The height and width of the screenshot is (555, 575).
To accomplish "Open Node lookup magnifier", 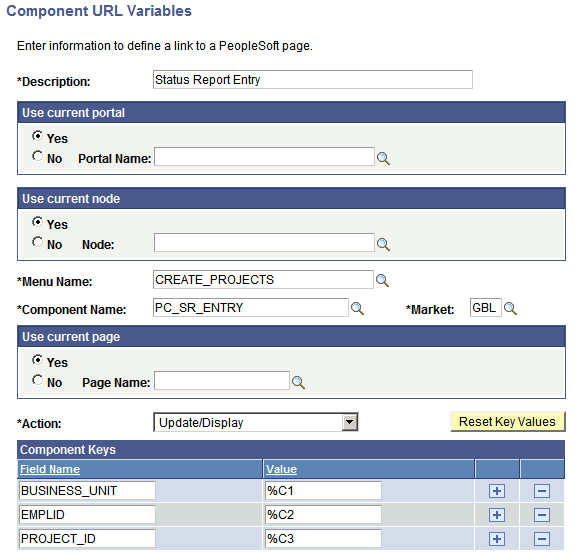I will [x=383, y=244].
